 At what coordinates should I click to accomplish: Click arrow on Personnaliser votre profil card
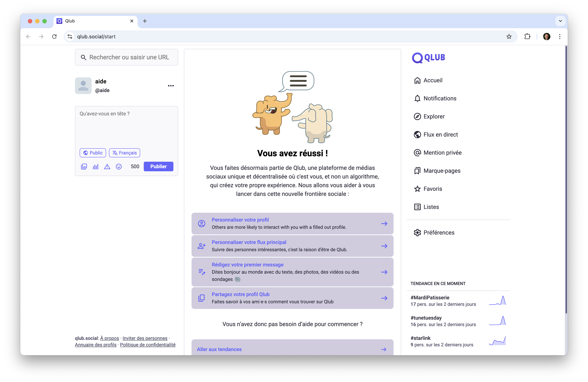[x=384, y=224]
